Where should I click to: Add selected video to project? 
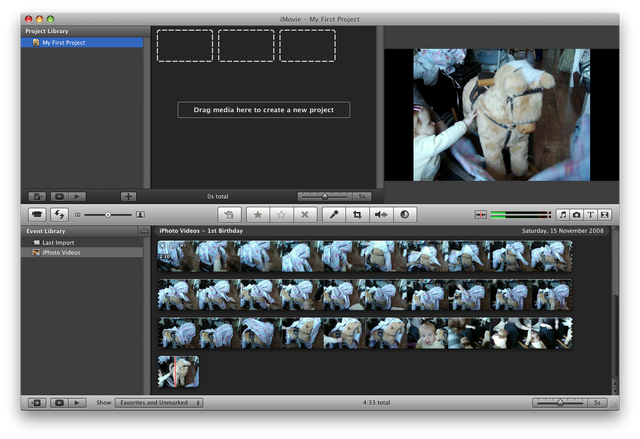[x=229, y=215]
